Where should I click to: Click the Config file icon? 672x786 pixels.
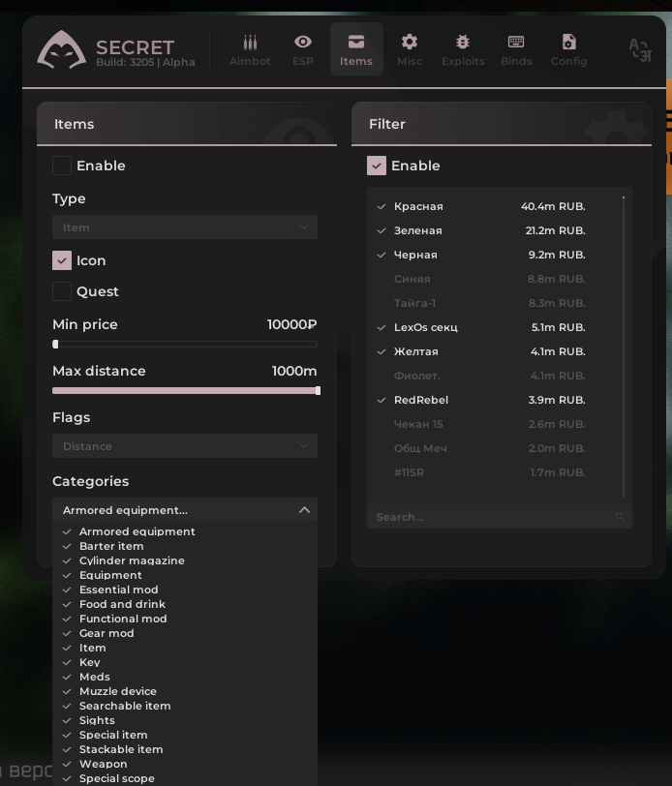pyautogui.click(x=568, y=42)
